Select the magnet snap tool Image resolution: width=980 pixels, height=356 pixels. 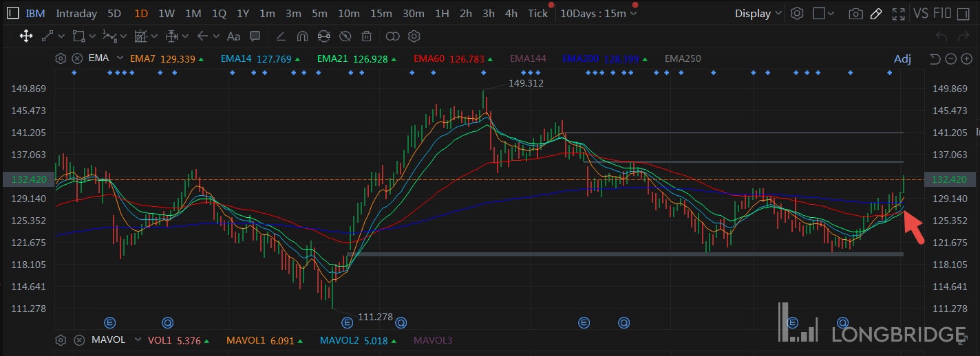tap(302, 36)
